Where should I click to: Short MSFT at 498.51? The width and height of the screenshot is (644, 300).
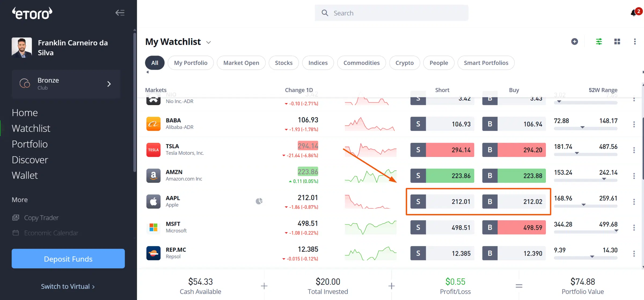(x=442, y=228)
